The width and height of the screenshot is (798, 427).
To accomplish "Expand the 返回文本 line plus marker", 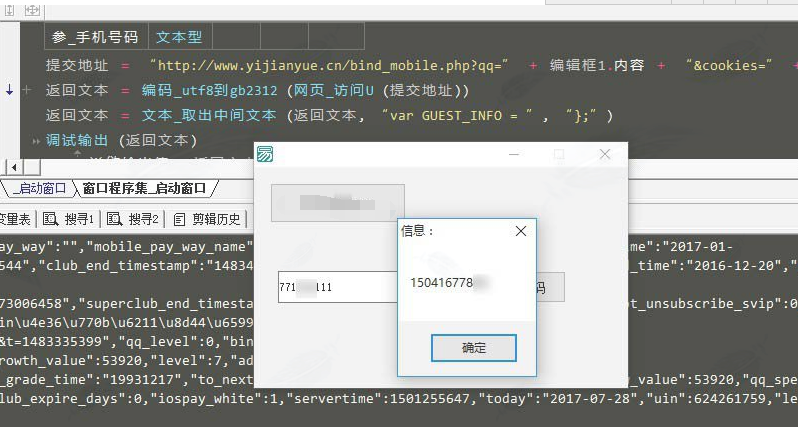I will click(x=27, y=90).
